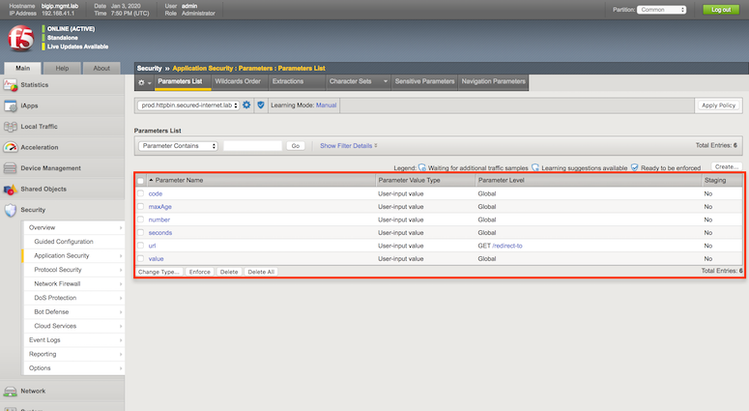Open the iApps sidebar icon
Screen dimensions: 749x411
pos(10,106)
